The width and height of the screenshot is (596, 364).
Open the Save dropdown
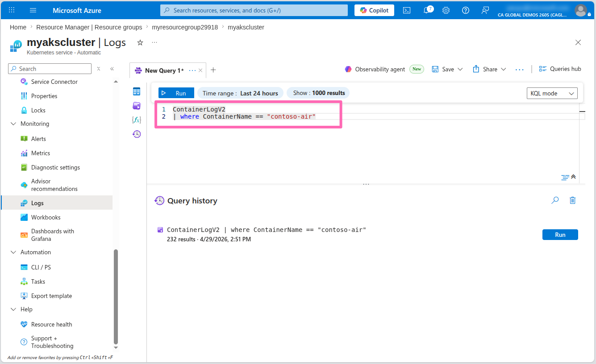tap(447, 69)
